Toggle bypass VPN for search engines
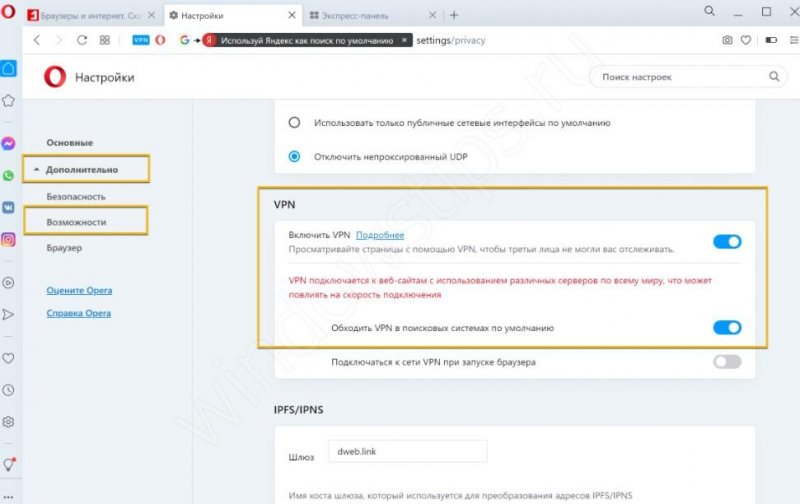 (727, 327)
